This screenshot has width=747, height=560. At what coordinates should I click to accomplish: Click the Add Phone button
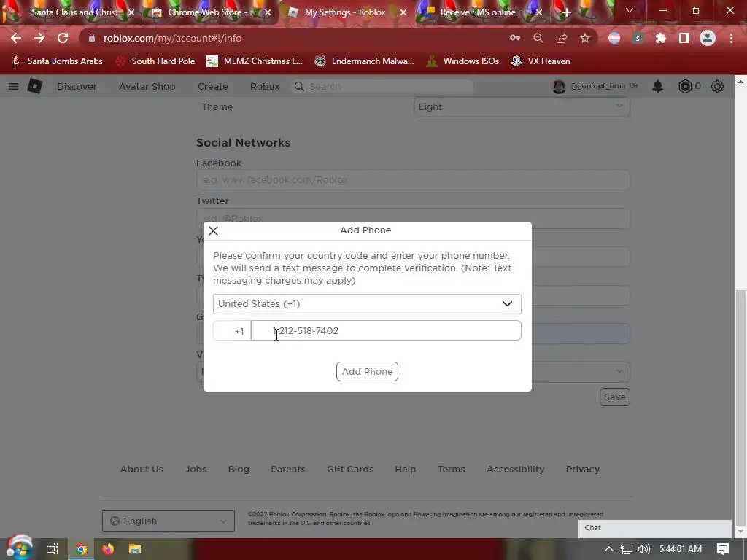(367, 371)
